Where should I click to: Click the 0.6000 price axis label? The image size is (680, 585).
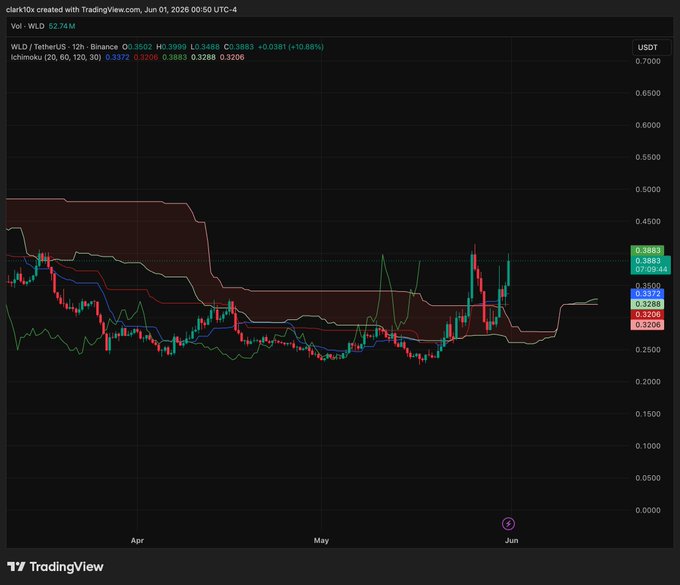click(648, 125)
